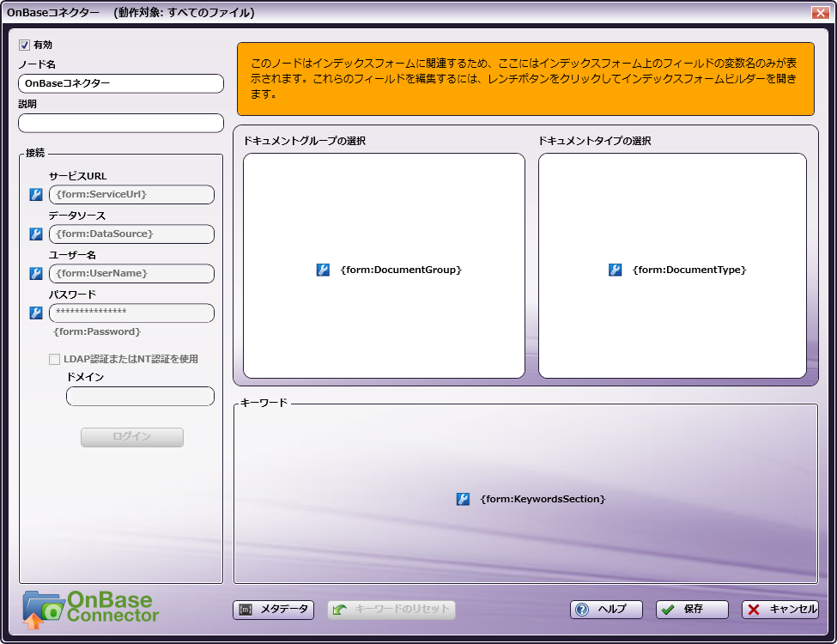Click the KeywordsSection wrench icon
This screenshot has height=644, width=837.
tap(463, 499)
